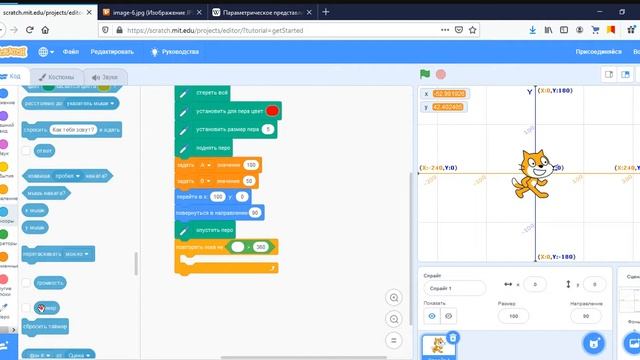Select the Operators (green) blocks category
This screenshot has height=360, width=640.
point(4,234)
